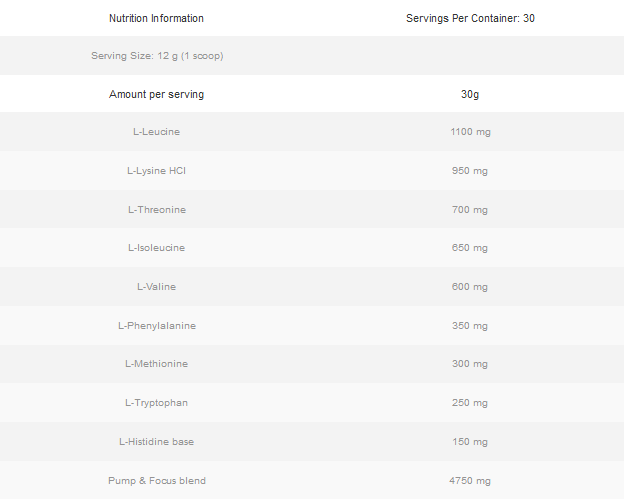This screenshot has width=624, height=499.
Task: Select the L-Isoleucine ingredient
Action: [156, 248]
